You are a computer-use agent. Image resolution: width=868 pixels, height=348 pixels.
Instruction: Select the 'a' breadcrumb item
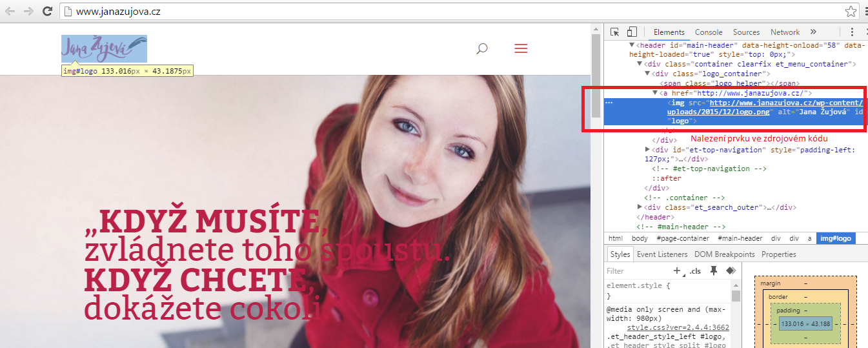809,238
